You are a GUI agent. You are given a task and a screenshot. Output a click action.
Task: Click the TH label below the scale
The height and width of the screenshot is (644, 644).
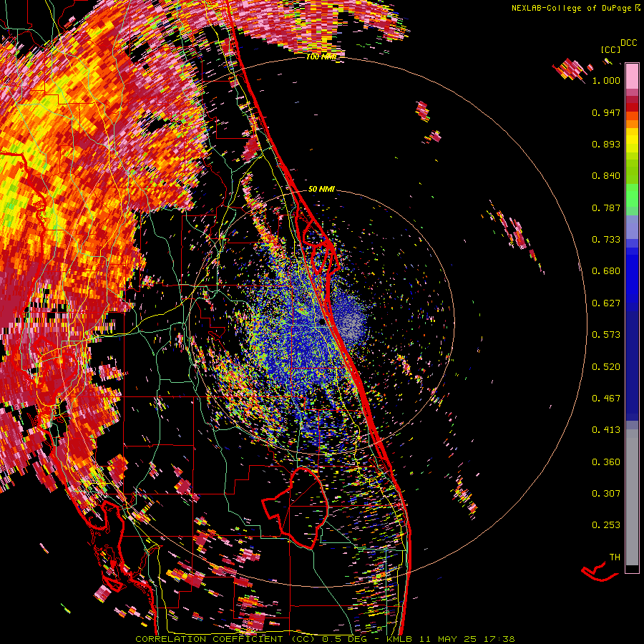coord(615,557)
